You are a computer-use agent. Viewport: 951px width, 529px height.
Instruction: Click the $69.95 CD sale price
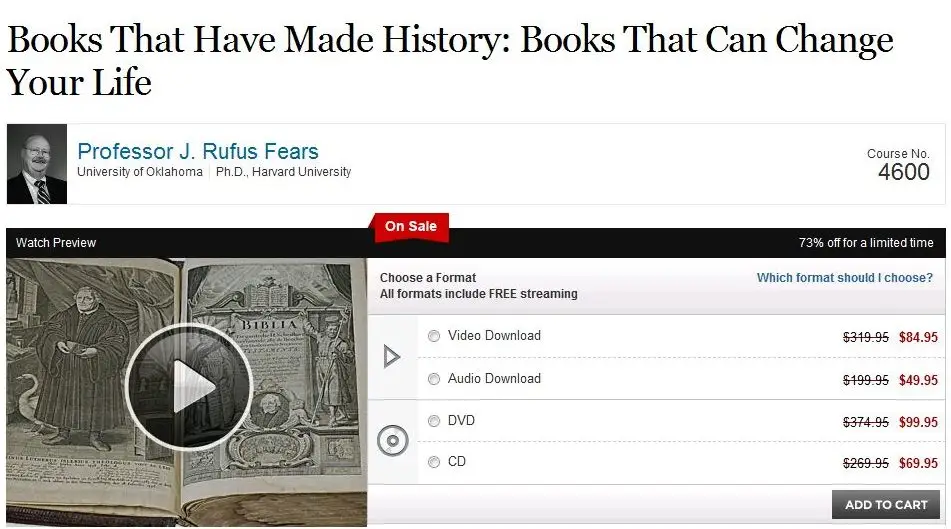918,463
